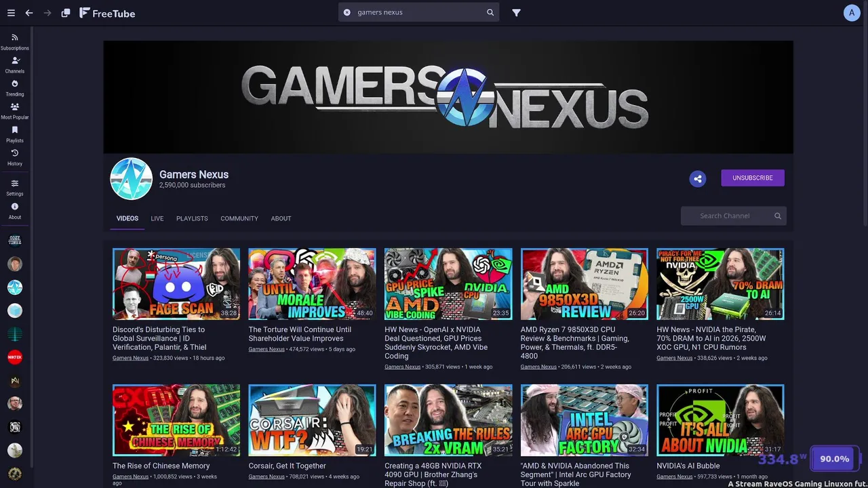This screenshot has width=868, height=488.
Task: Open title 'The Torture Will Continue Until Shareholder Value Improves'
Action: (300, 334)
